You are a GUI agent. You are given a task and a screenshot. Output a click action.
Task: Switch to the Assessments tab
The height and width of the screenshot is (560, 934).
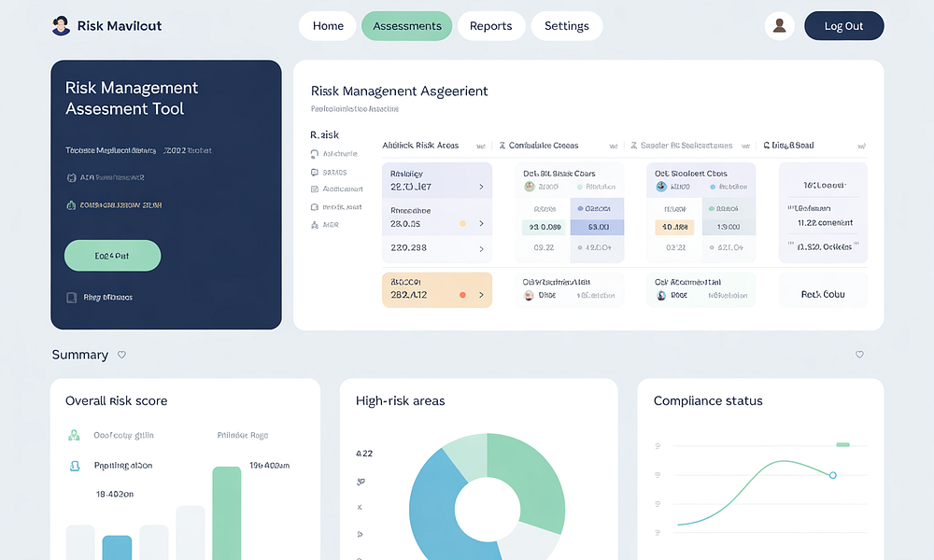click(406, 26)
